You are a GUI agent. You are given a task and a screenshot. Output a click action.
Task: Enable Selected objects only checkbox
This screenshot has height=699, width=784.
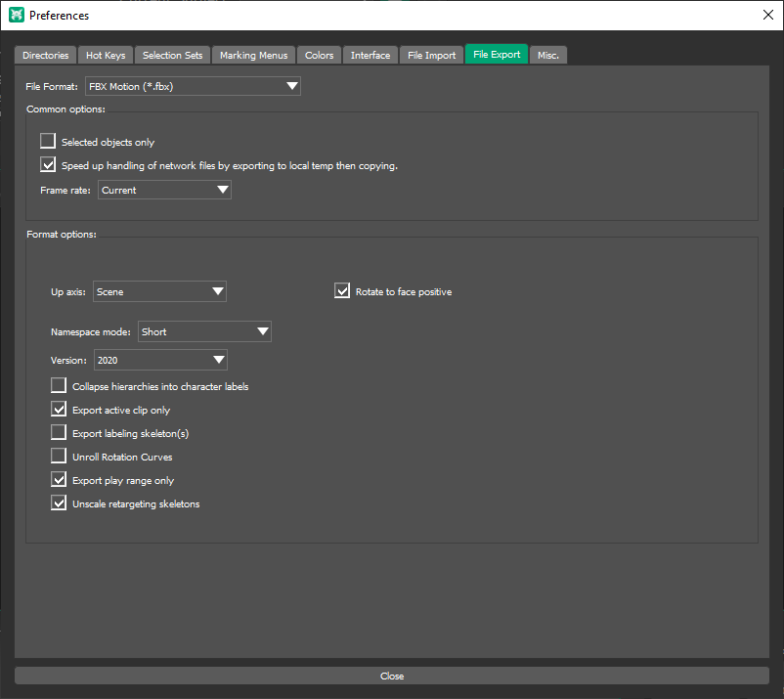pos(48,142)
